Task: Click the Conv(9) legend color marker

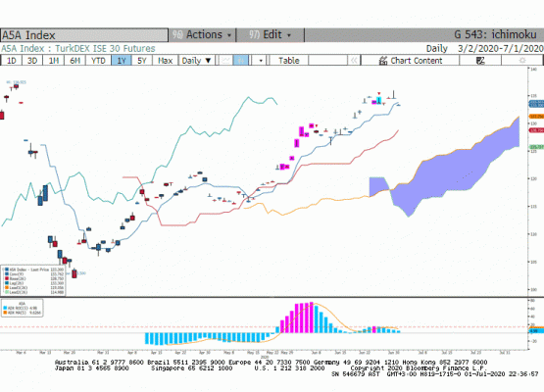Action: [x=7, y=274]
